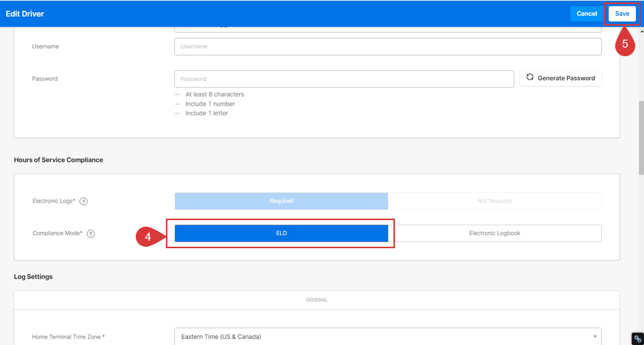Screen dimensions: 644x345
Task: Click the partially visible field above Username
Action: point(387,30)
